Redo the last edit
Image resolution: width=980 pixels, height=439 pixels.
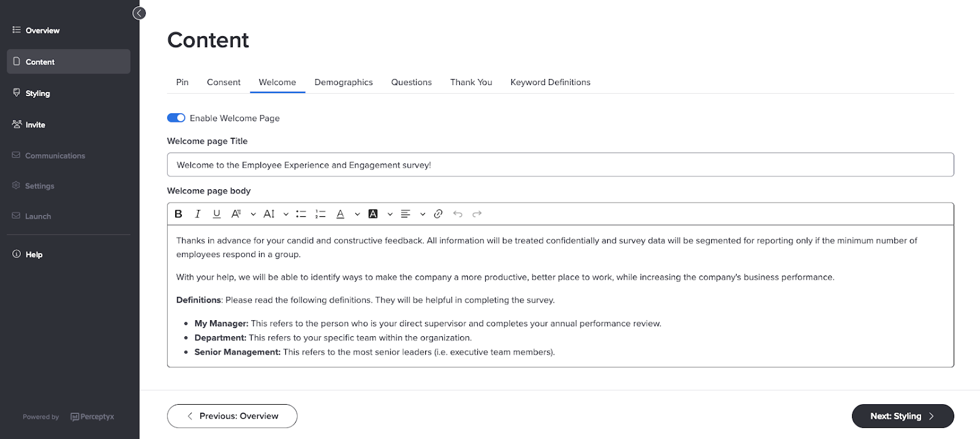(x=477, y=214)
